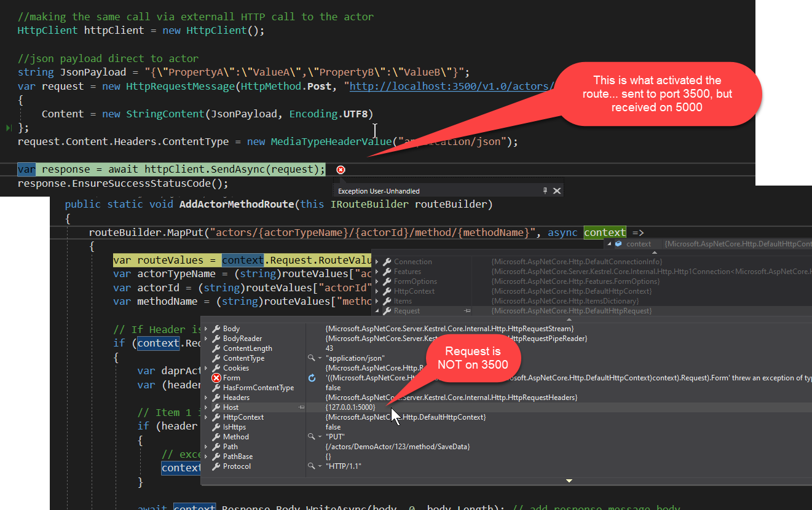Close the Exception User-Unhandled popup
The image size is (812, 510).
558,190
